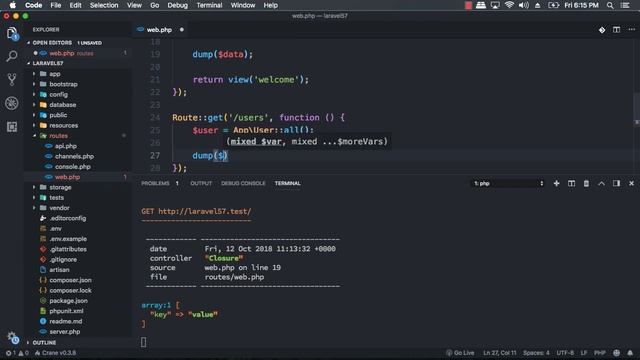The width and height of the screenshot is (640, 360).
Task: Expand the storage folder
Action: pos(60,187)
